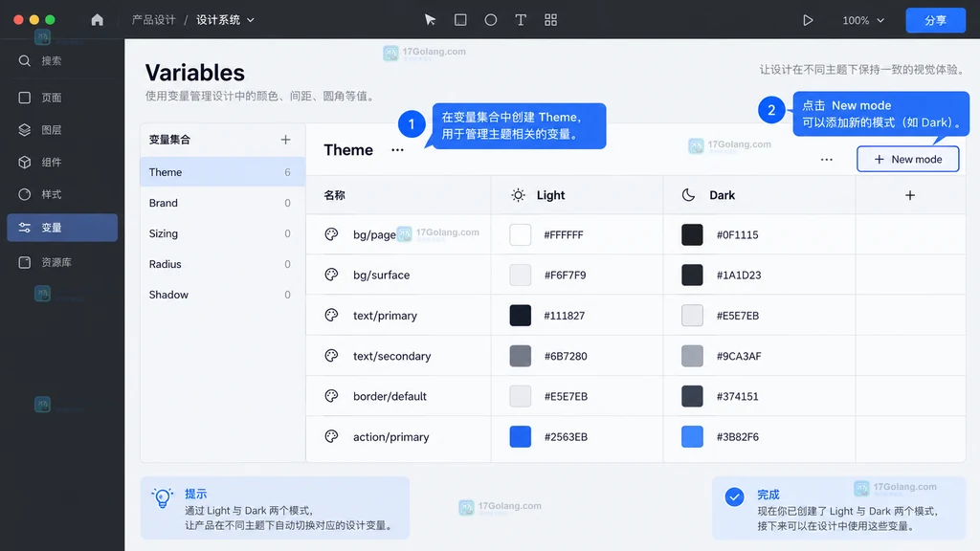Viewport: 980px width, 551px height.
Task: Select the text/secondary variable name
Action: pyautogui.click(x=391, y=356)
